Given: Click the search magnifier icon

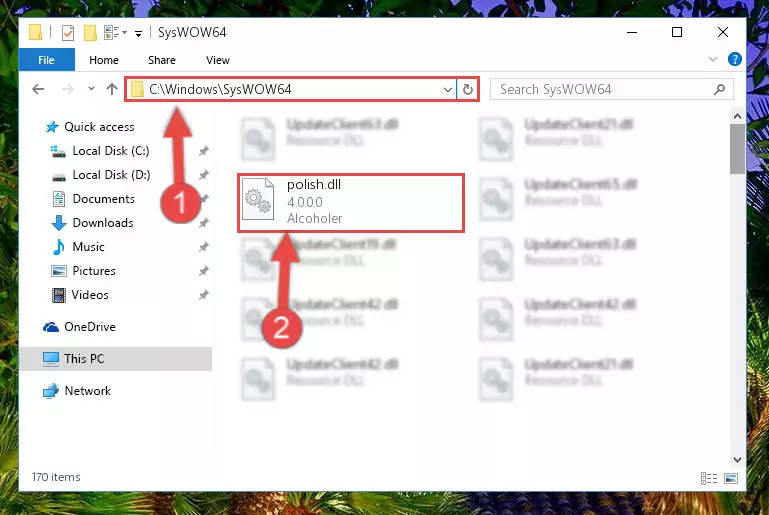Looking at the screenshot, I should [x=719, y=89].
